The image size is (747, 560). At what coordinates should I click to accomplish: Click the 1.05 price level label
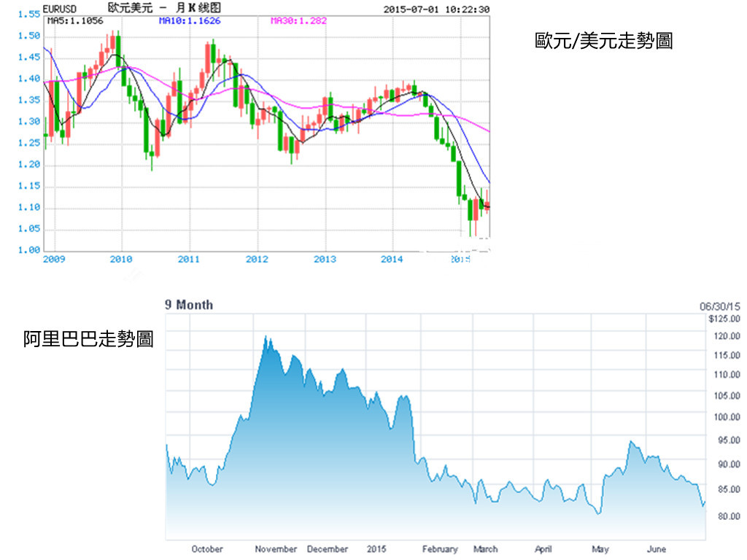tap(29, 229)
